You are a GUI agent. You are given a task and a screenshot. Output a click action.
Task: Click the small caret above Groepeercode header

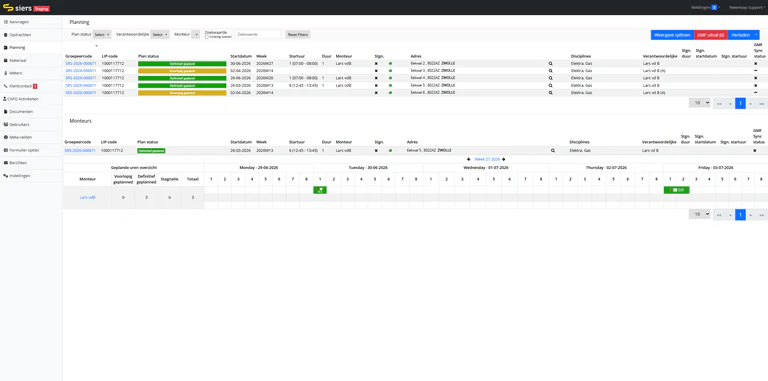[x=96, y=46]
